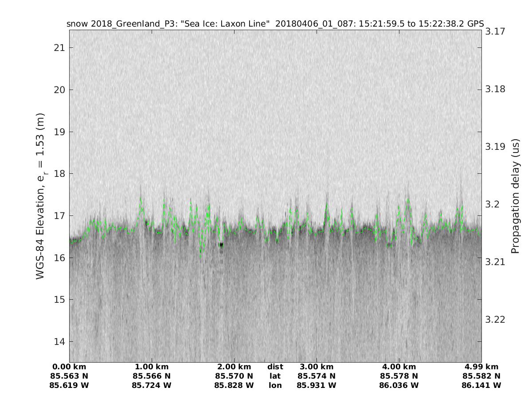Select the 3.21 propagation delay tick
This screenshot has height=399, width=532.
(x=495, y=262)
